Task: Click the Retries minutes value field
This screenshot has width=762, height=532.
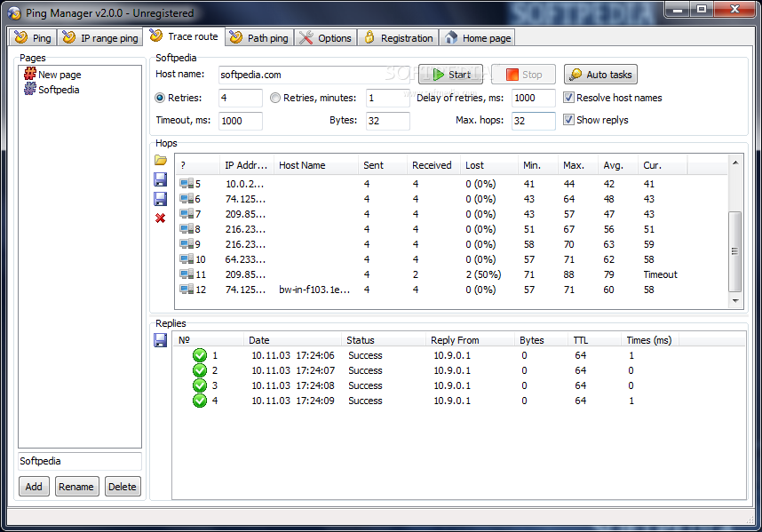Action: click(x=388, y=98)
